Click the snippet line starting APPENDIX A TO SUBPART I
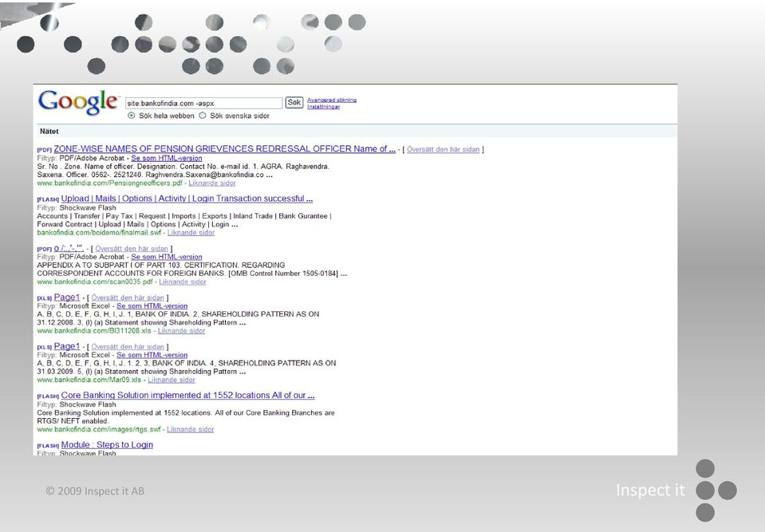The height and width of the screenshot is (532, 765). (x=161, y=265)
